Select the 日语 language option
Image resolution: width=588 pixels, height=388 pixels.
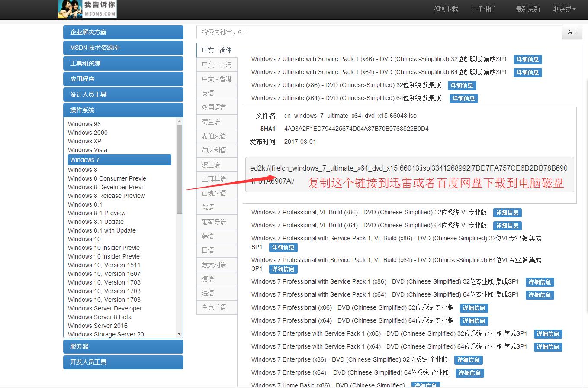coord(217,250)
